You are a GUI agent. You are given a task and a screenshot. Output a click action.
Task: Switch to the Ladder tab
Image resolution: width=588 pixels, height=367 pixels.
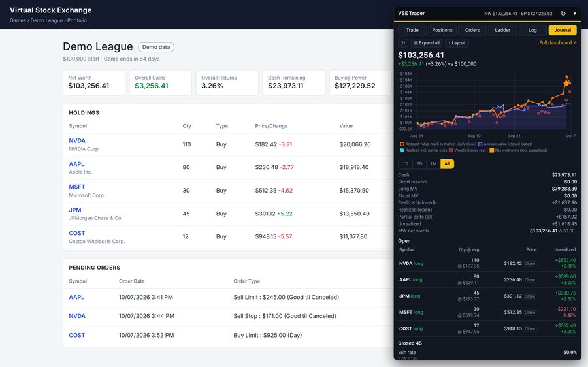coord(502,30)
